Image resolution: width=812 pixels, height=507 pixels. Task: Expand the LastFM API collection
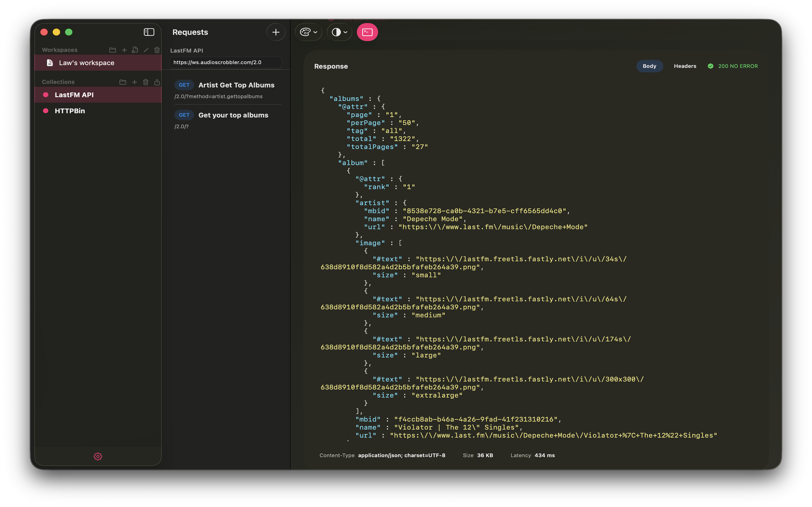[74, 95]
